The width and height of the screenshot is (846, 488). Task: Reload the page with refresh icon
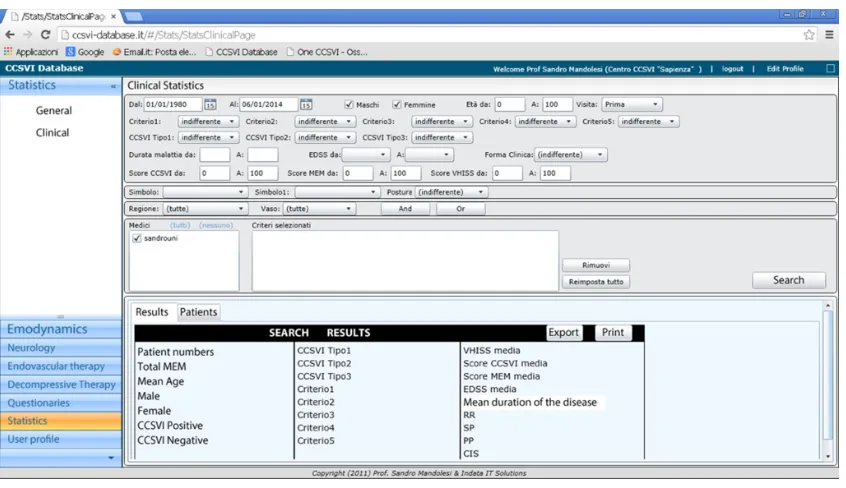tap(46, 35)
